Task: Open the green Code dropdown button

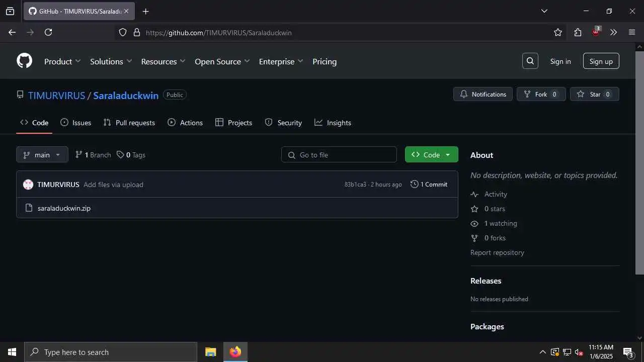Action: [x=432, y=154]
